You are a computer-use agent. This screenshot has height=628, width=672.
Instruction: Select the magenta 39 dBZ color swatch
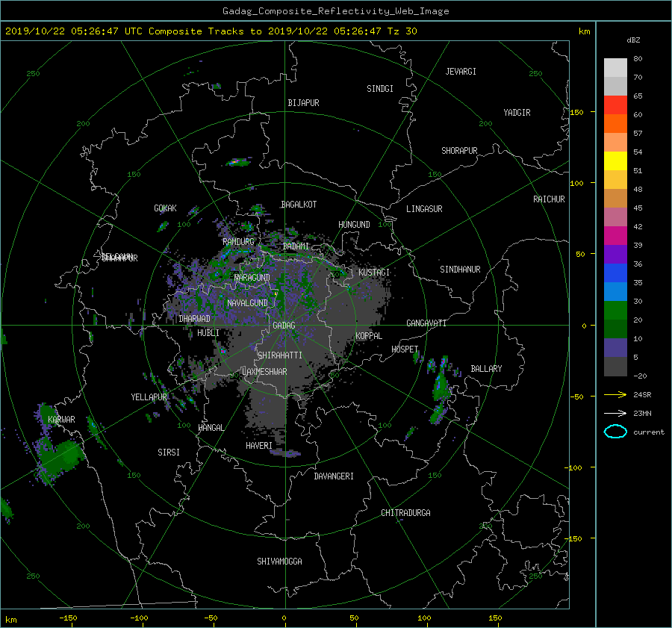[615, 235]
